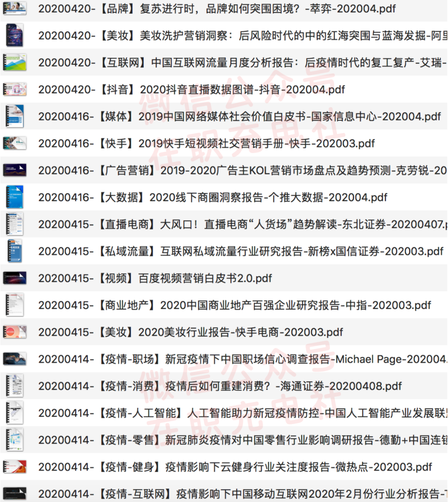The width and height of the screenshot is (448, 502).
Task: Select file name 20200420-【互联网】中国互联网流量月度分析报告
Action: (x=243, y=63)
